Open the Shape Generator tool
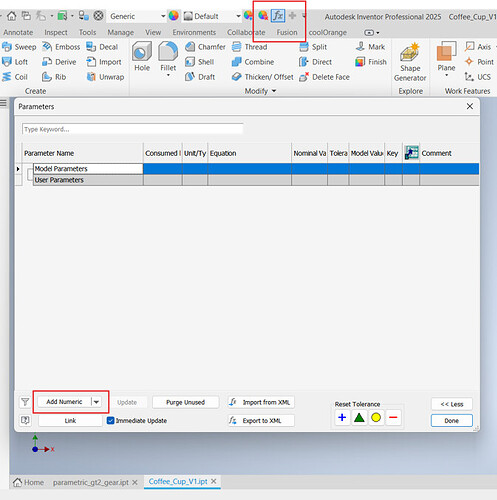This screenshot has height=500, width=497. click(x=410, y=62)
